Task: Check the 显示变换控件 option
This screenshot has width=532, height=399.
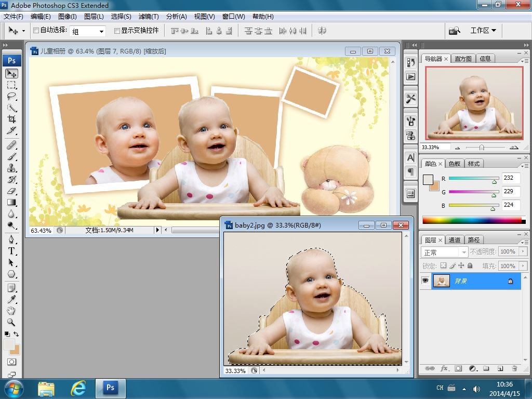Action: pyautogui.click(x=117, y=31)
